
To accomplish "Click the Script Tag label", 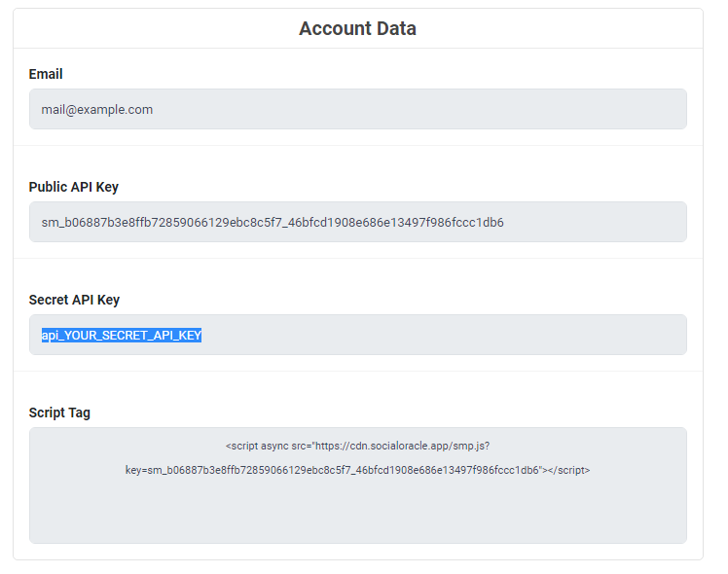I will pos(59,413).
